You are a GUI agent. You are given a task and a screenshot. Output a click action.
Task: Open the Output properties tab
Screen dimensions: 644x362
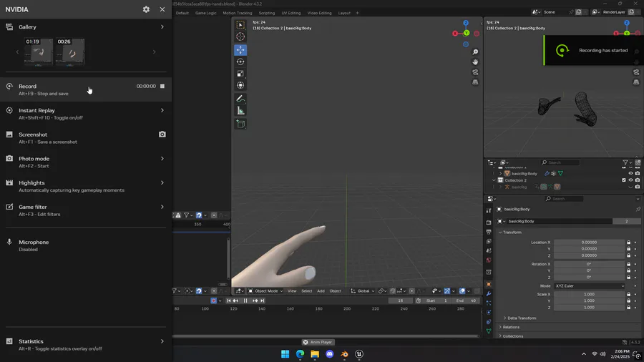pos(489,232)
